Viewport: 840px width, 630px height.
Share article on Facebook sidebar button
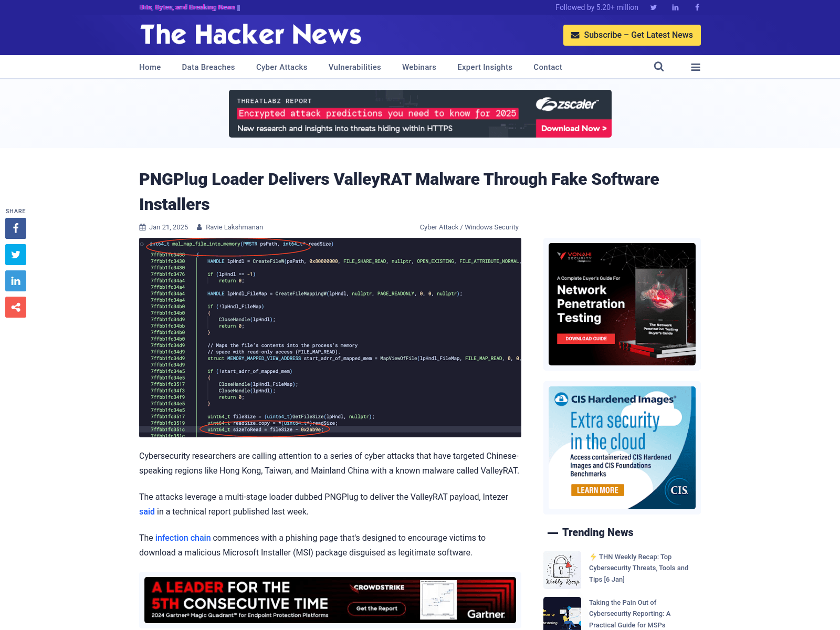coord(16,228)
